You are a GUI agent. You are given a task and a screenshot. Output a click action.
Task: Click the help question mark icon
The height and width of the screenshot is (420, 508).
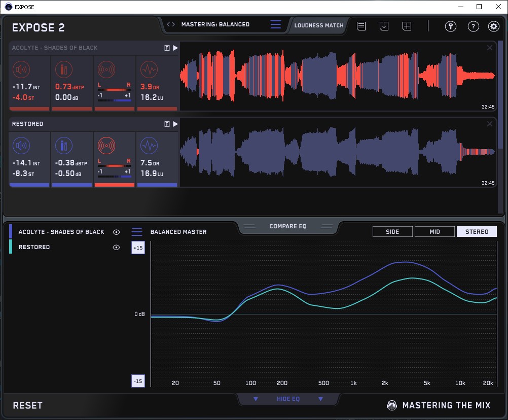pos(473,26)
